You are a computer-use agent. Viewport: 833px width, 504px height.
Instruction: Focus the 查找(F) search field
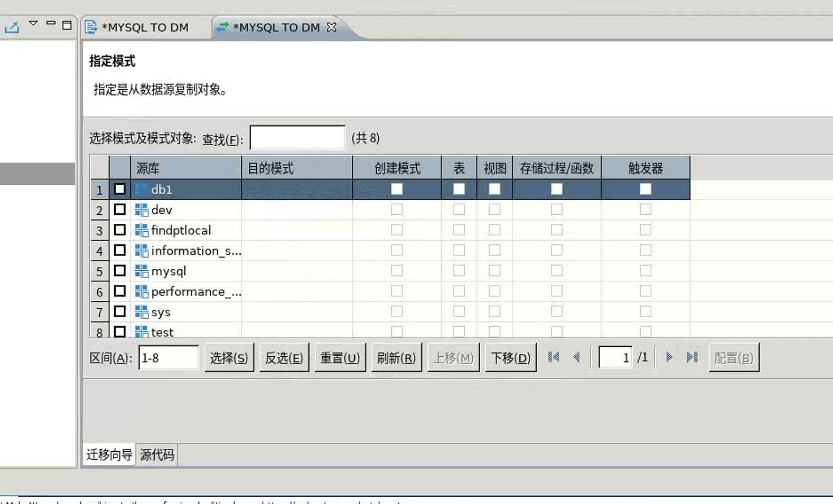point(297,138)
